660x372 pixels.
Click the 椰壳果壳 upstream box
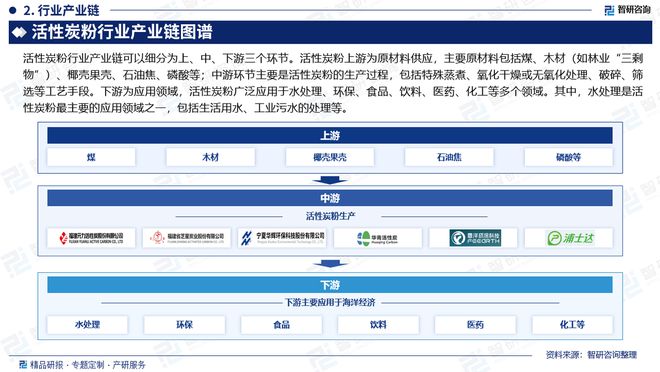(x=330, y=157)
